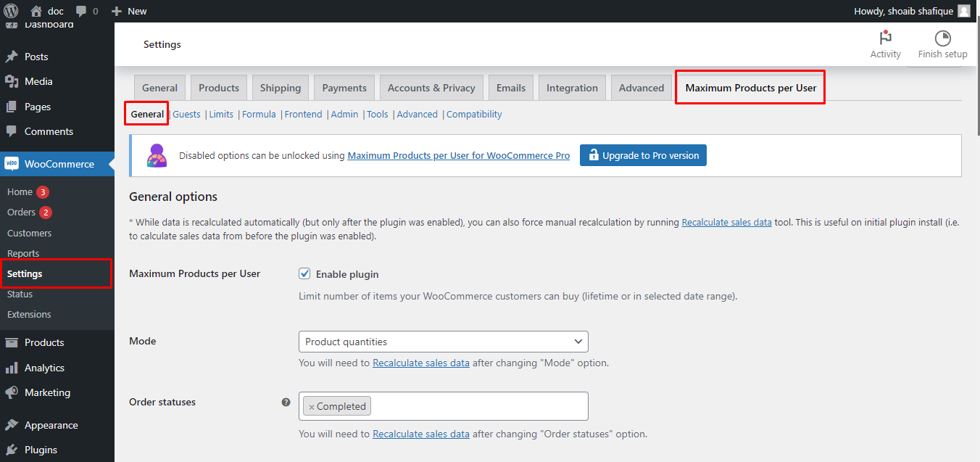Screen dimensions: 980x462
Task: Open the Howdy, shoaib shafique account menu
Action: tap(912, 11)
